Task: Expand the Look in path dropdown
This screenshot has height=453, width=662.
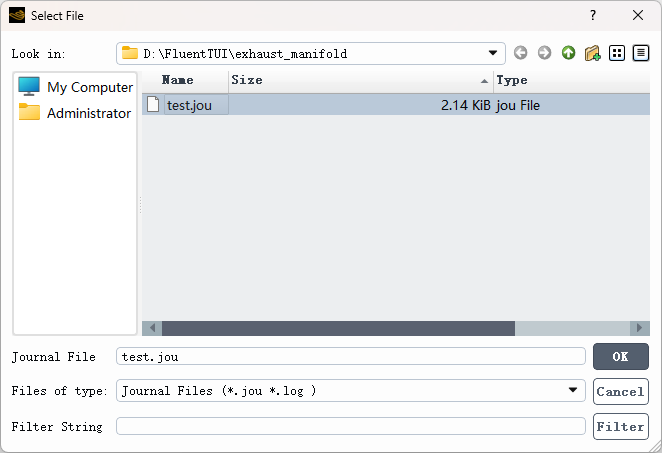Action: coord(494,53)
